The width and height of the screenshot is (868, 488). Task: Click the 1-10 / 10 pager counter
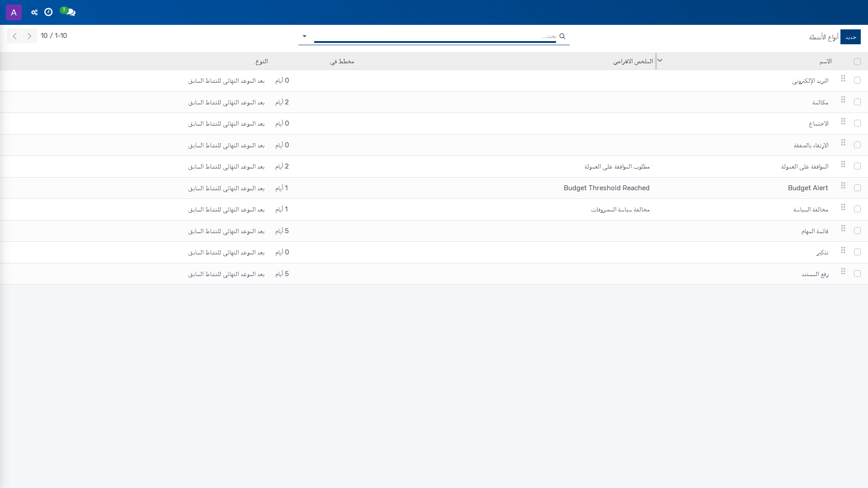coord(54,36)
